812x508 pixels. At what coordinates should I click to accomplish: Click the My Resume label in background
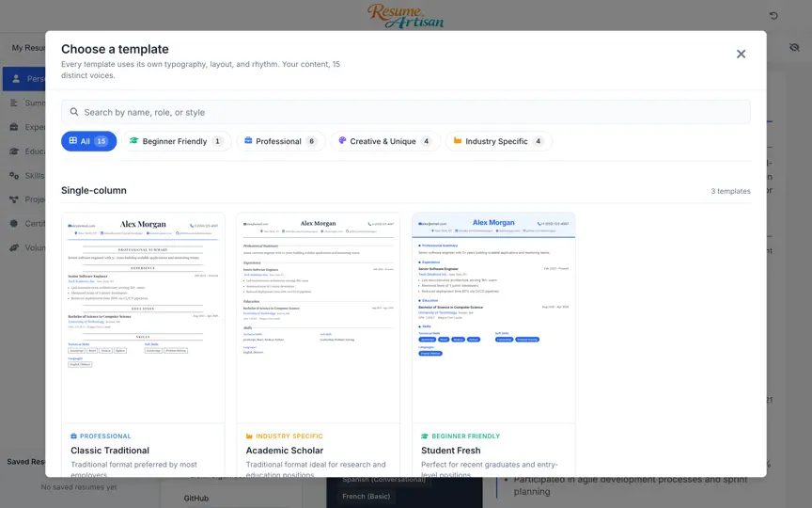tap(28, 48)
